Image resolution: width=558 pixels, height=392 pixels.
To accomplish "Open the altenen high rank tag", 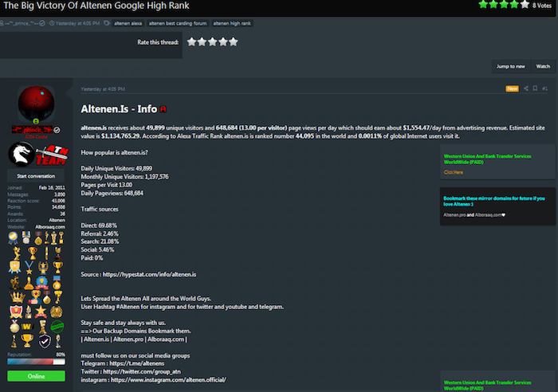I will (232, 23).
